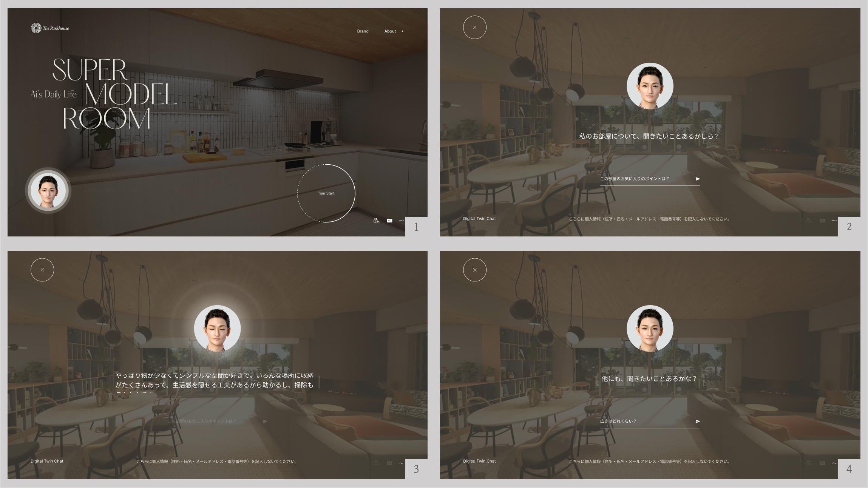
Task: Click the circular Tour Start button
Action: point(326,193)
